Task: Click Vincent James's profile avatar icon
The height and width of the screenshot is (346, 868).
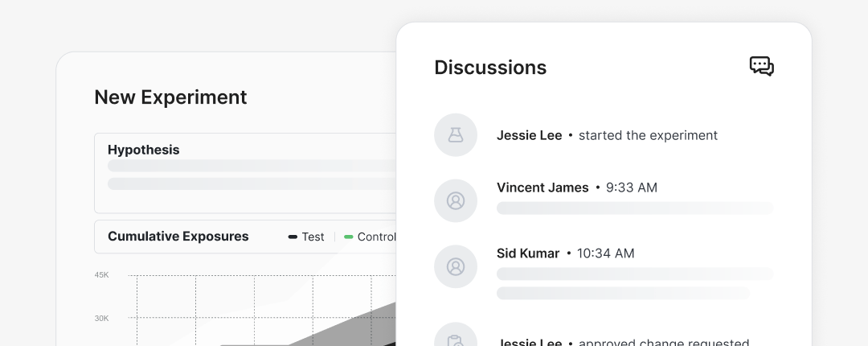Action: pos(456,200)
